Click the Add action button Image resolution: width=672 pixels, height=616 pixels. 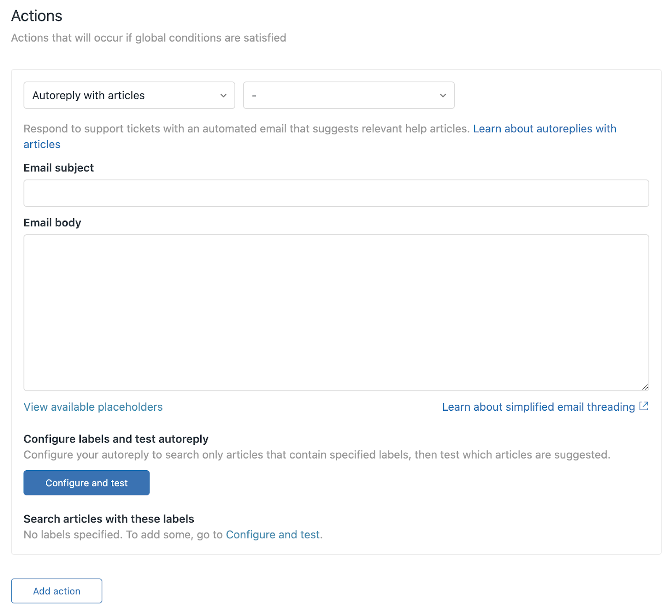coord(57,591)
